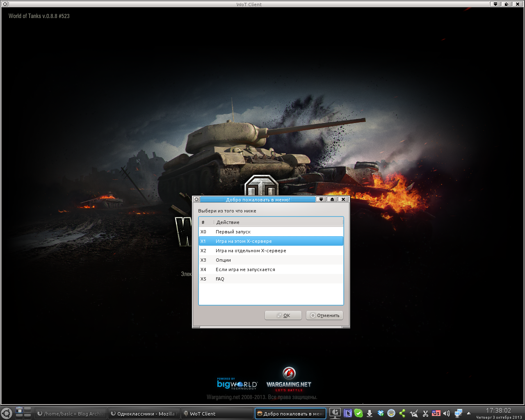Viewport: 525px width, 420px height.
Task: Click the activity manager monitor icon in tray
Action: 335,413
